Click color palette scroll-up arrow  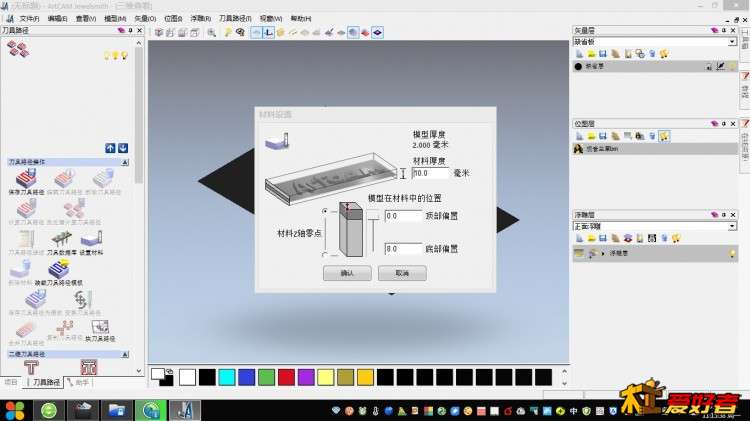pyautogui.click(x=564, y=371)
